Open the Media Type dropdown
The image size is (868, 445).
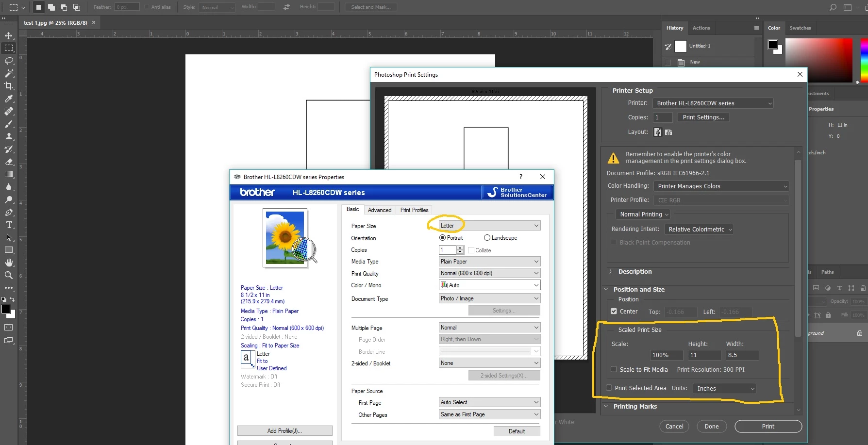[489, 262]
